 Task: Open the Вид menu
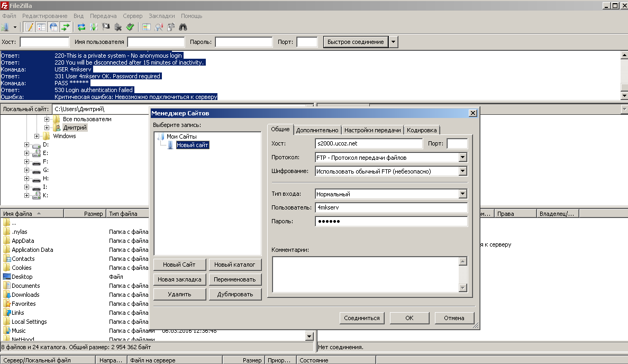(x=78, y=16)
